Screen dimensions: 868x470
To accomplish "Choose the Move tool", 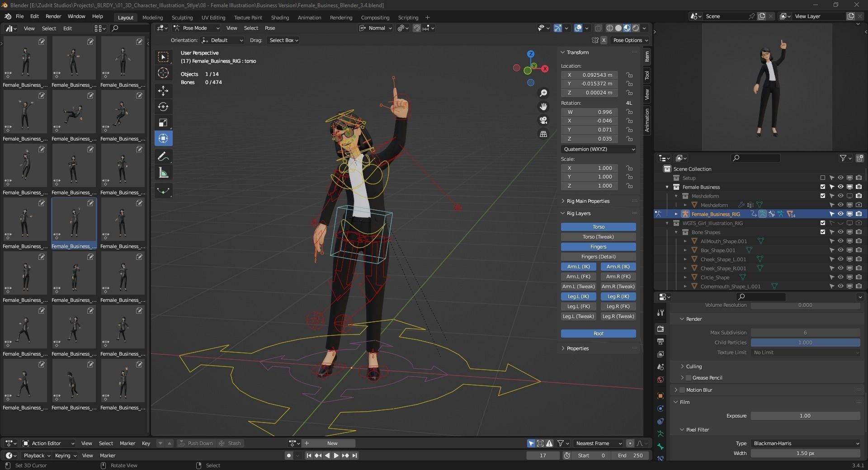I will click(x=163, y=91).
